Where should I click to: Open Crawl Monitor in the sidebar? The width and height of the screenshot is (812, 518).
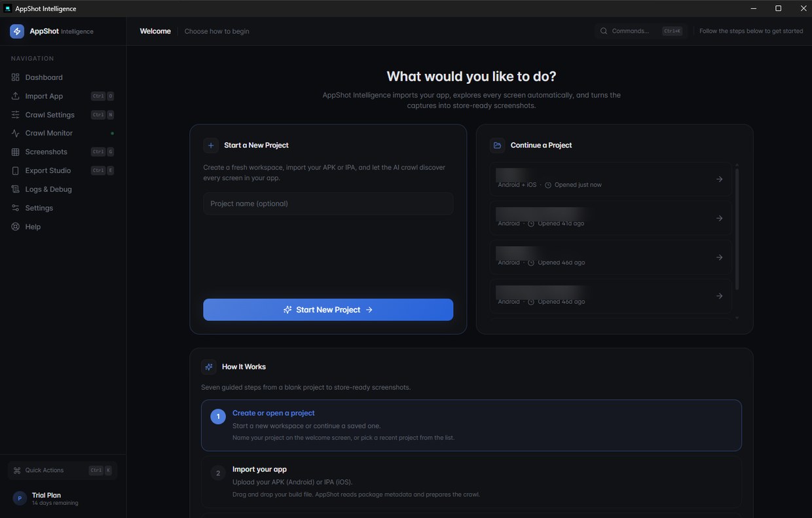(63, 133)
